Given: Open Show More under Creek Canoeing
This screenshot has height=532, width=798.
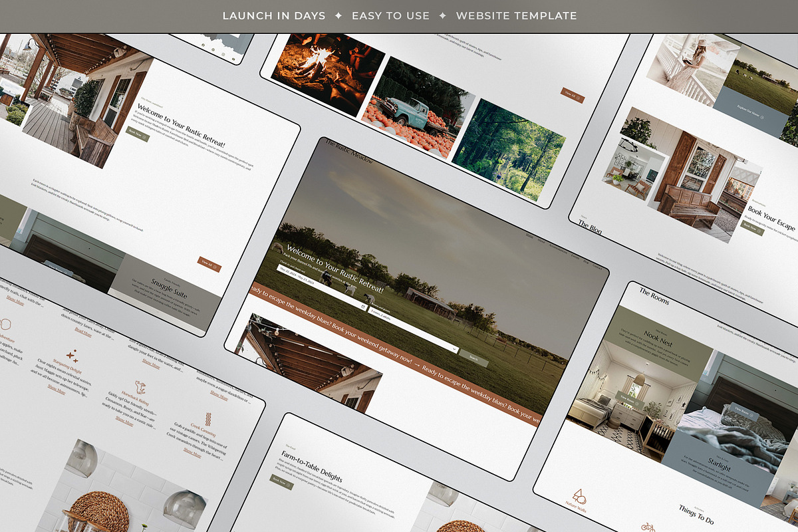Looking at the screenshot, I should pos(193,453).
